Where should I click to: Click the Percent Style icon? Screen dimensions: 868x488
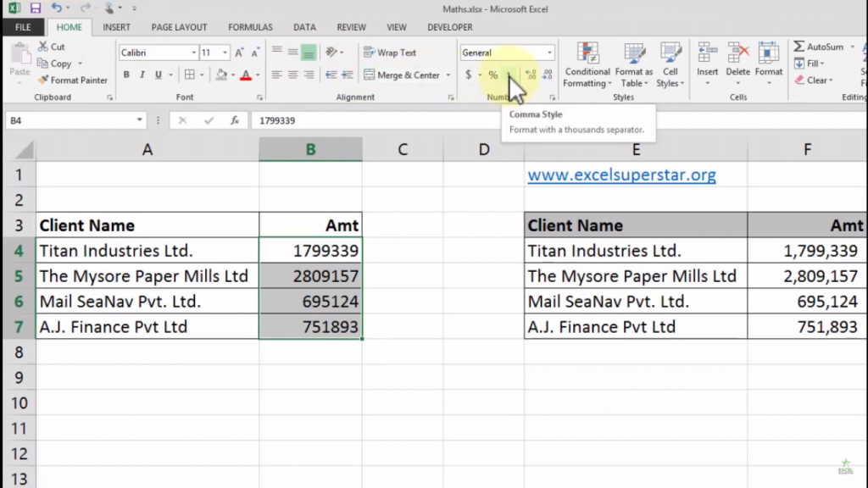pos(492,75)
